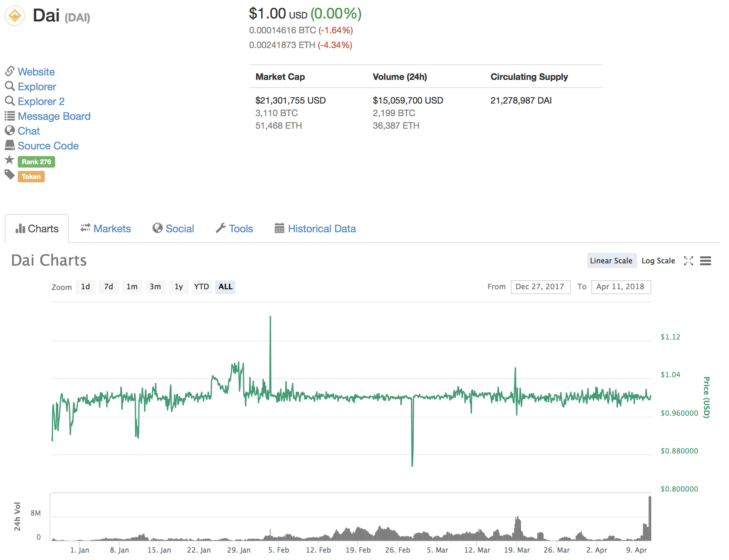The width and height of the screenshot is (729, 560).
Task: Open the Chat link
Action: [x=29, y=131]
